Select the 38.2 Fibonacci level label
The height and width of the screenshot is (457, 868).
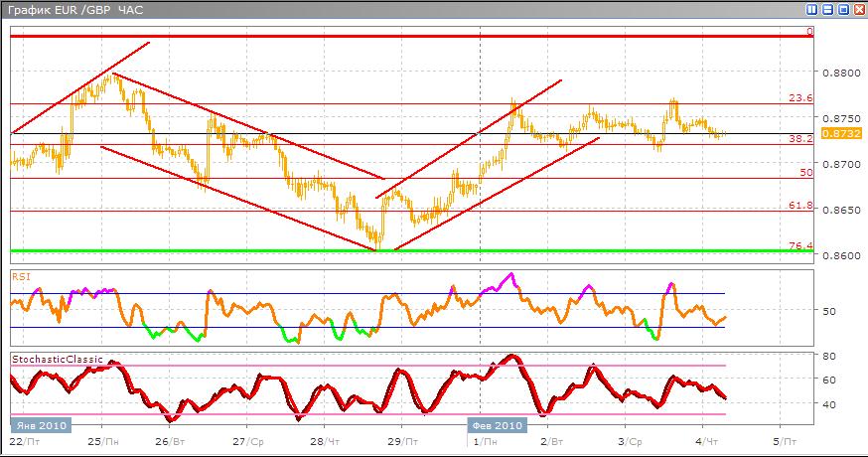pos(800,139)
